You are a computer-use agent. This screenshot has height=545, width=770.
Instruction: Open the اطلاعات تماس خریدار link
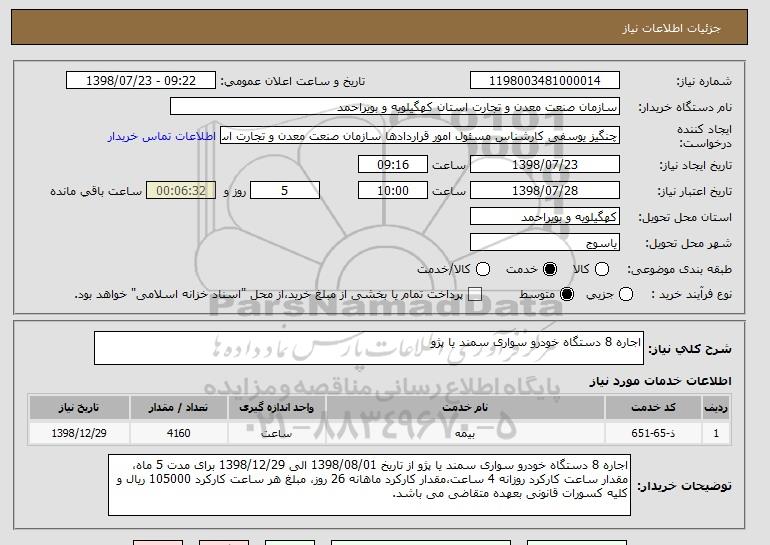coord(162,136)
